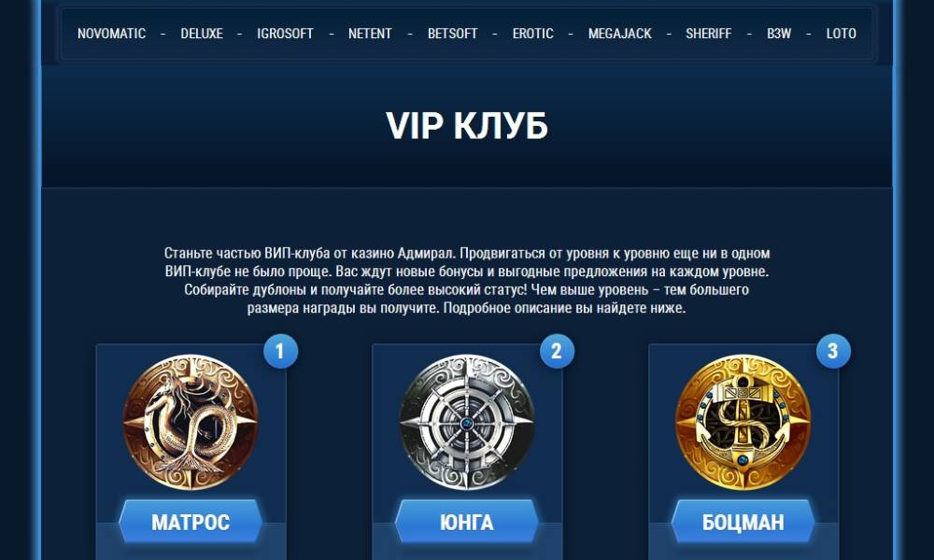Image resolution: width=934 pixels, height=560 pixels.
Task: Open the IGROSOFT slots category
Action: pos(285,34)
